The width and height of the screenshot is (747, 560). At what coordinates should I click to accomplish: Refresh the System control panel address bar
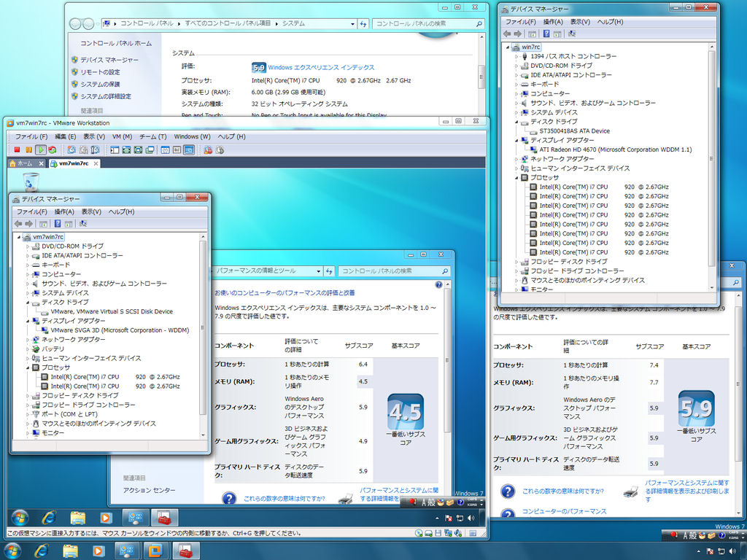coord(363,23)
